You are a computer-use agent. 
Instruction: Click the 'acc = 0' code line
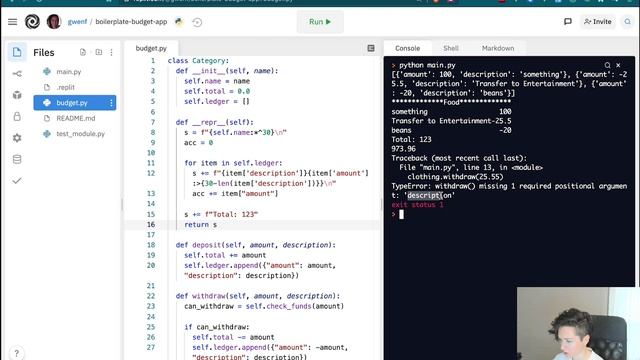(198, 142)
